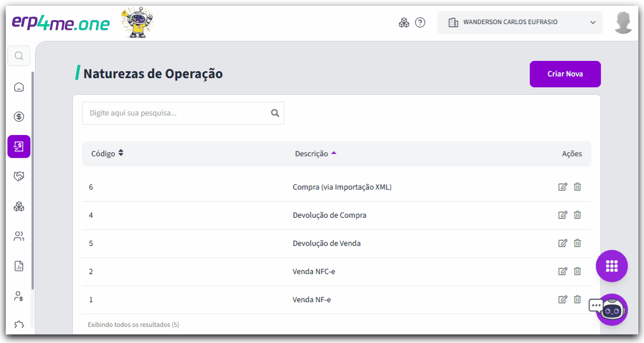Open the puzzle integrations sidebar icon
The height and width of the screenshot is (343, 644).
click(19, 325)
